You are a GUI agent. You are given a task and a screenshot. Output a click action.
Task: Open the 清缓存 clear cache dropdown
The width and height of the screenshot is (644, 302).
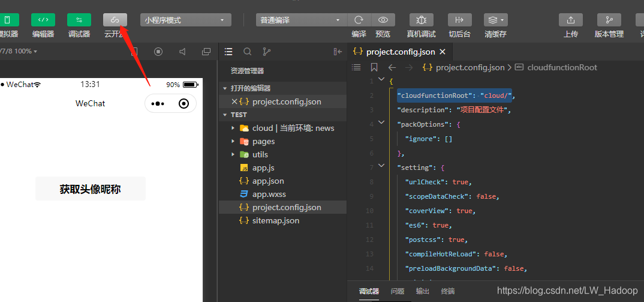496,20
